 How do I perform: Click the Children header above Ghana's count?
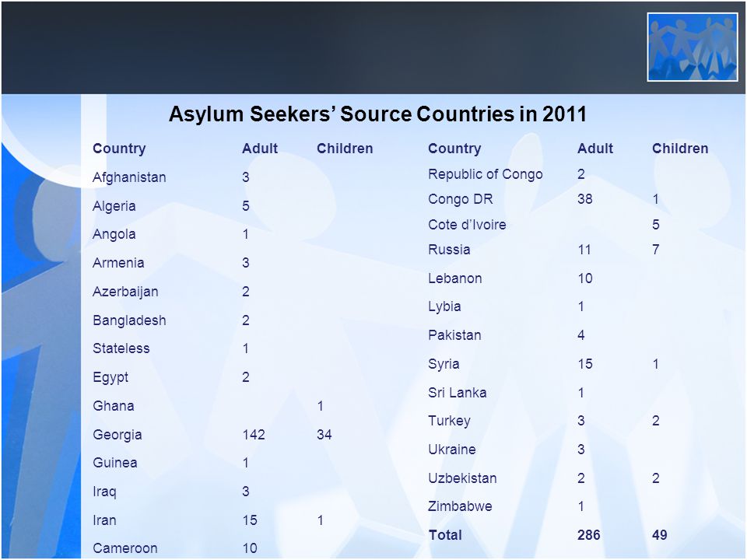pos(345,149)
